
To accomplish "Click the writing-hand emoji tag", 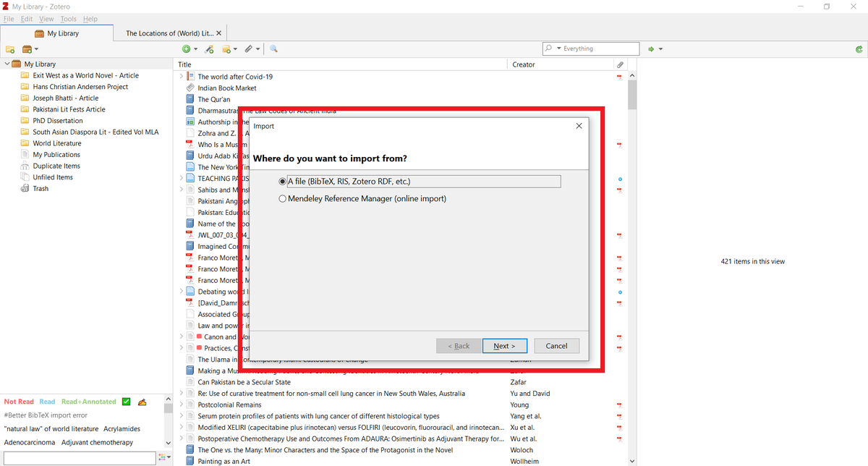I will (x=142, y=402).
